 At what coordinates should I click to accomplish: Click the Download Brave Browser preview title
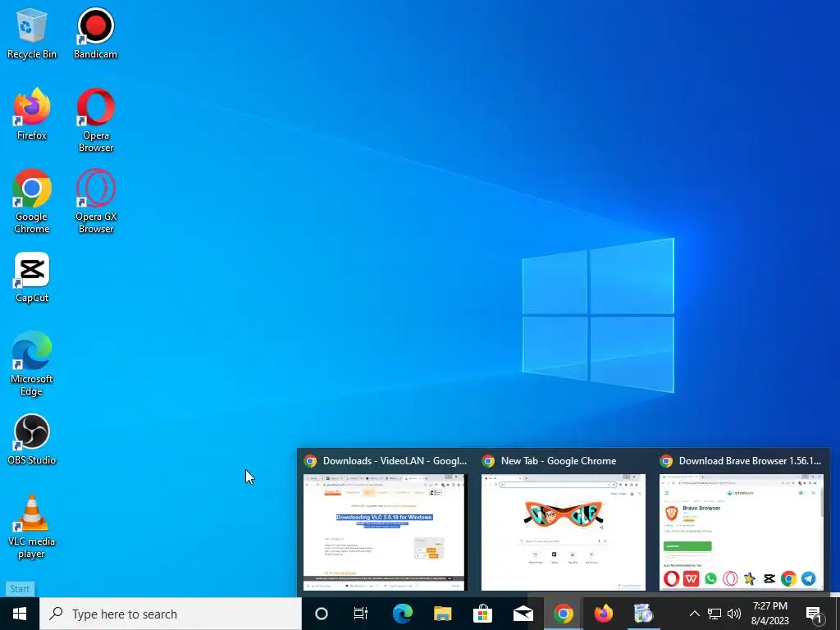pyautogui.click(x=750, y=461)
